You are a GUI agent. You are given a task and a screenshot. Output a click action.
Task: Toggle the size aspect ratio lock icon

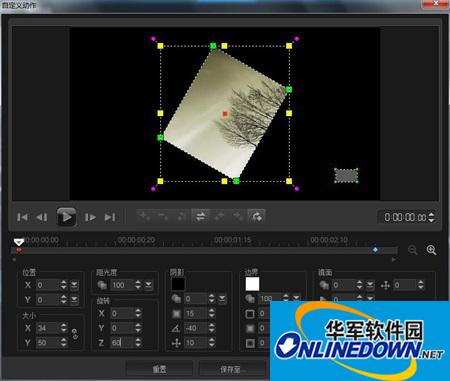click(75, 334)
